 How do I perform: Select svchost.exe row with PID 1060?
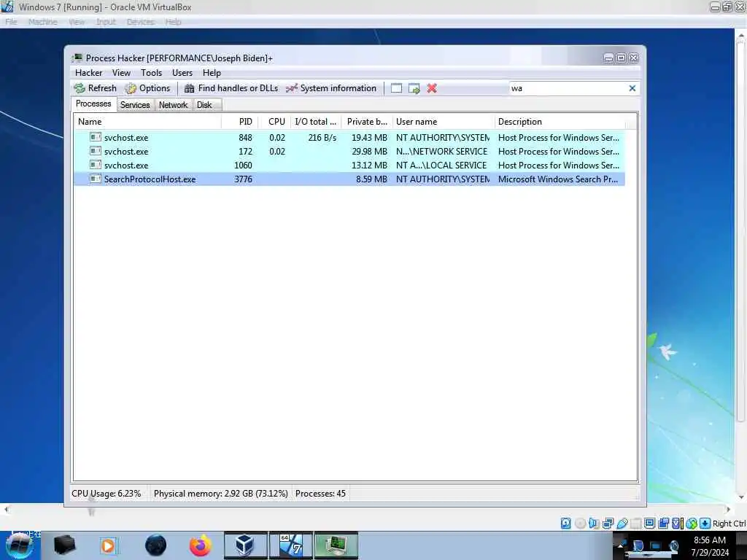click(x=349, y=166)
